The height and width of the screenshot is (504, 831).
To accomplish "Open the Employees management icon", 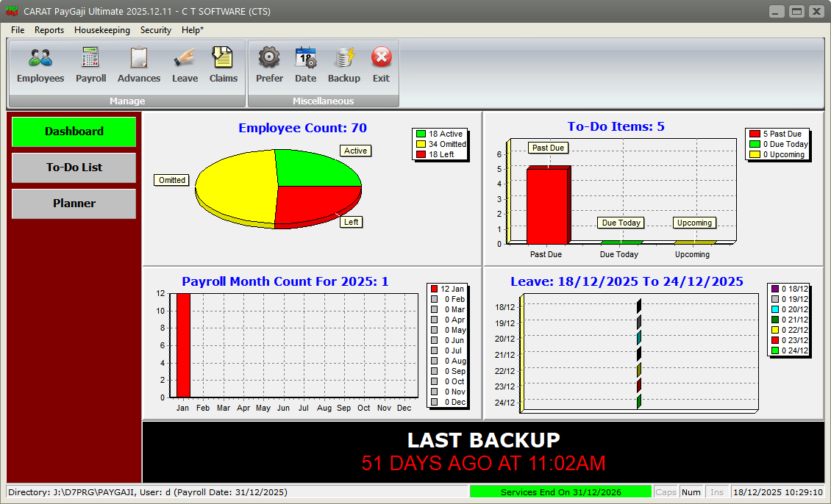I will pyautogui.click(x=40, y=58).
